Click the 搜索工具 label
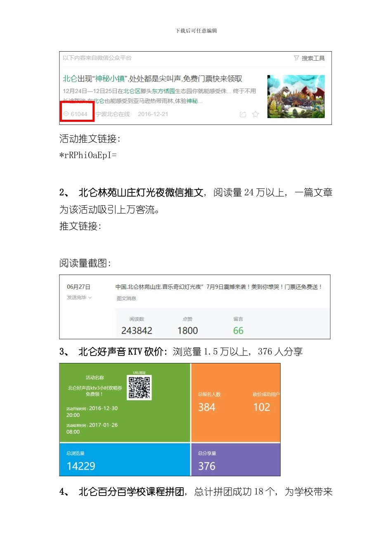The width and height of the screenshot is (392, 555). (x=313, y=58)
